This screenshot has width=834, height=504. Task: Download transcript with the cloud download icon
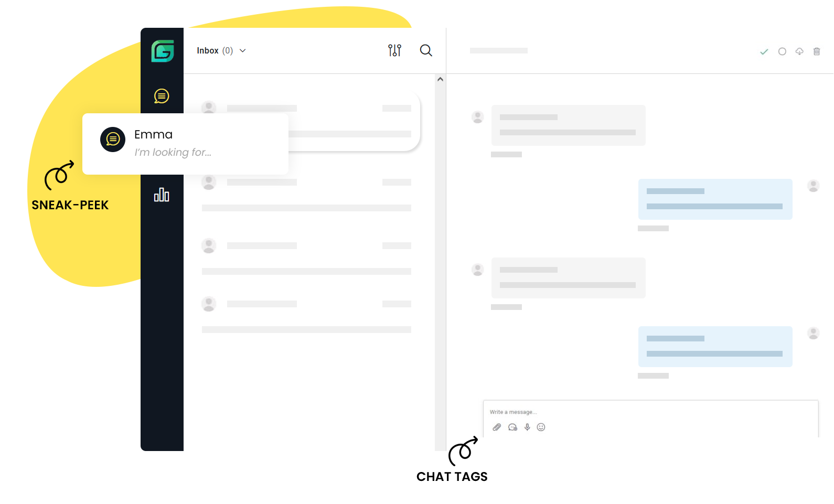[799, 51]
